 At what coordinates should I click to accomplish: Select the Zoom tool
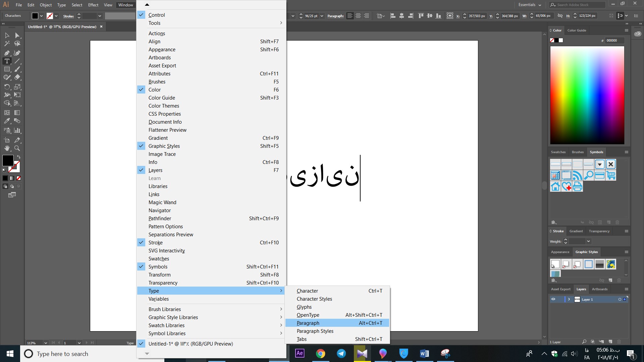pos(17,148)
